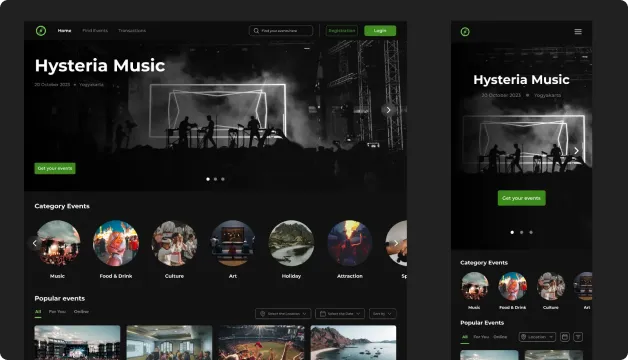Move the desktop category carousel to the left
This screenshot has width=628, height=360.
tap(34, 243)
